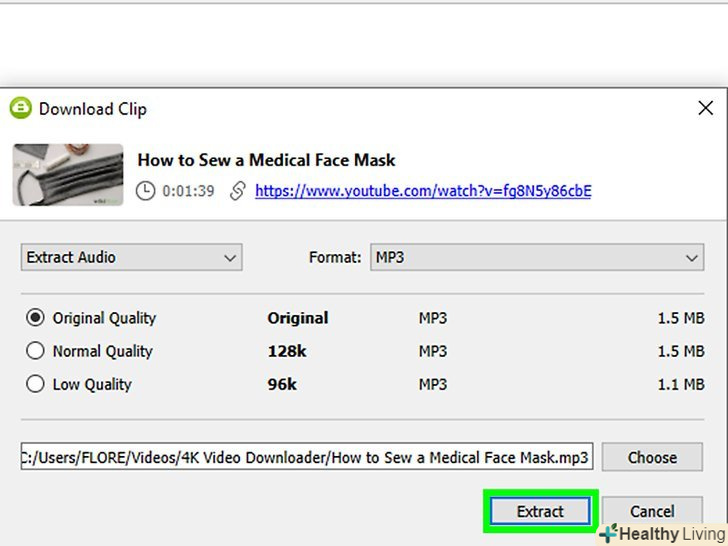Screen dimensions: 728x546
Task: Click the 'How to Sew a Medical Face Mask' title
Action: (x=266, y=160)
